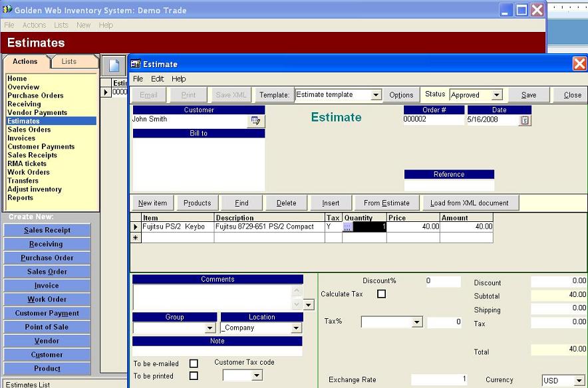Click the Email toolbar button
This screenshot has width=588, height=388.
148,95
